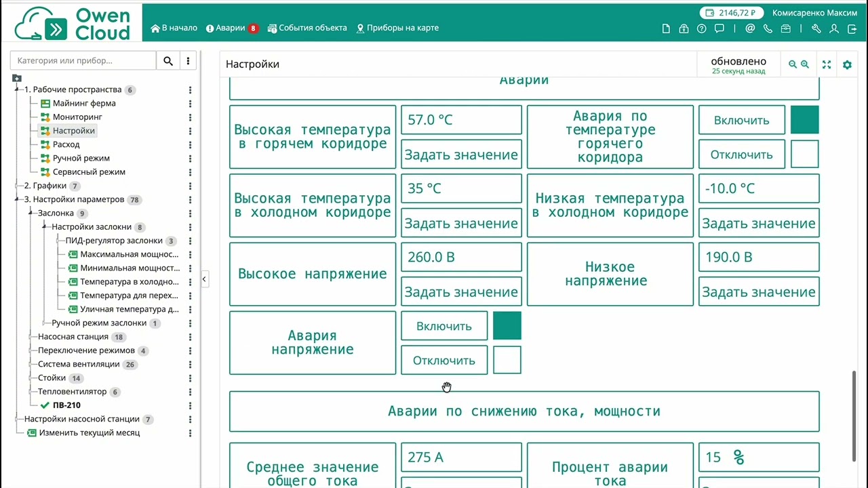This screenshot has height=488, width=868.
Task: Open the chat message icon
Action: click(719, 28)
